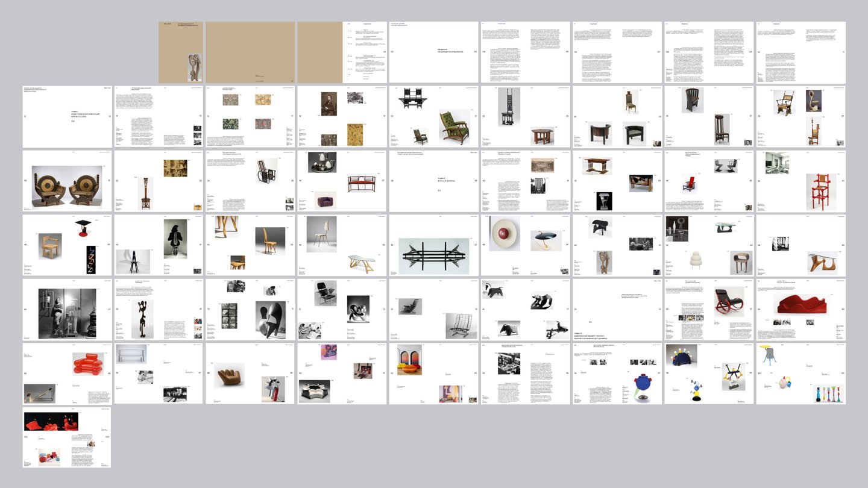Open the text spread with old engraving
Image resolution: width=868 pixels, height=488 pixels.
click(525, 181)
